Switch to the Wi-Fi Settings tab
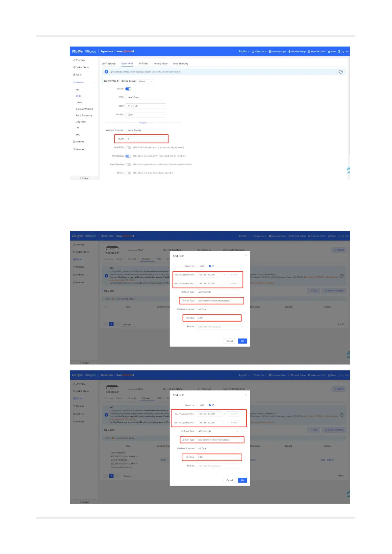This screenshot has width=392, height=554. (x=109, y=64)
